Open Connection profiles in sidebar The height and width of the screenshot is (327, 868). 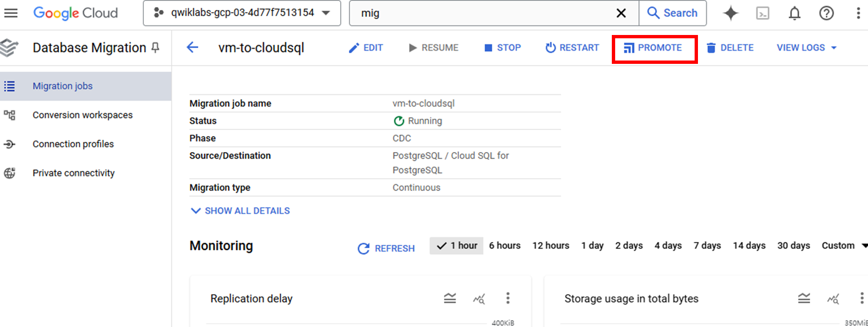(x=86, y=144)
